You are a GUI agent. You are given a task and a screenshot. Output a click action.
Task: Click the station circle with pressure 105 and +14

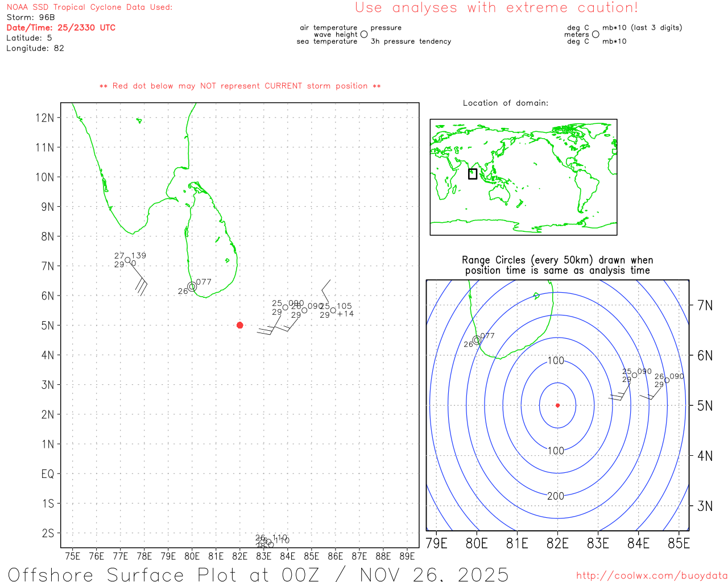coord(333,310)
